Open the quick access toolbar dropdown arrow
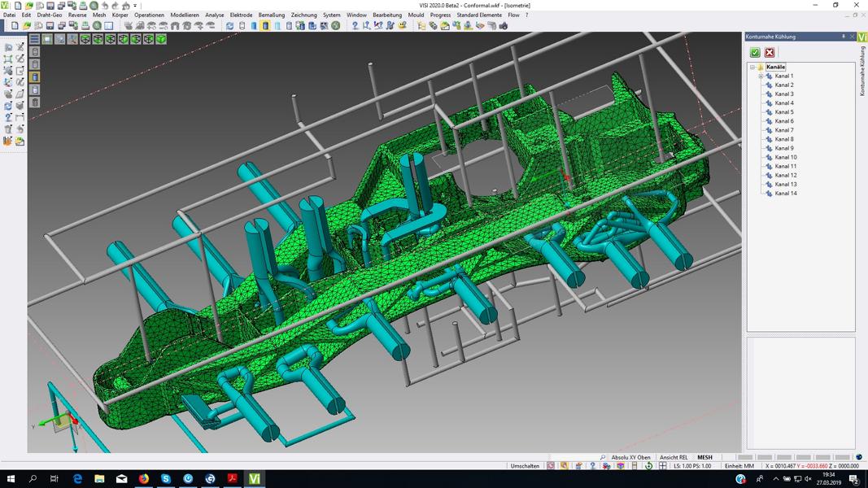The height and width of the screenshot is (488, 868). click(135, 6)
